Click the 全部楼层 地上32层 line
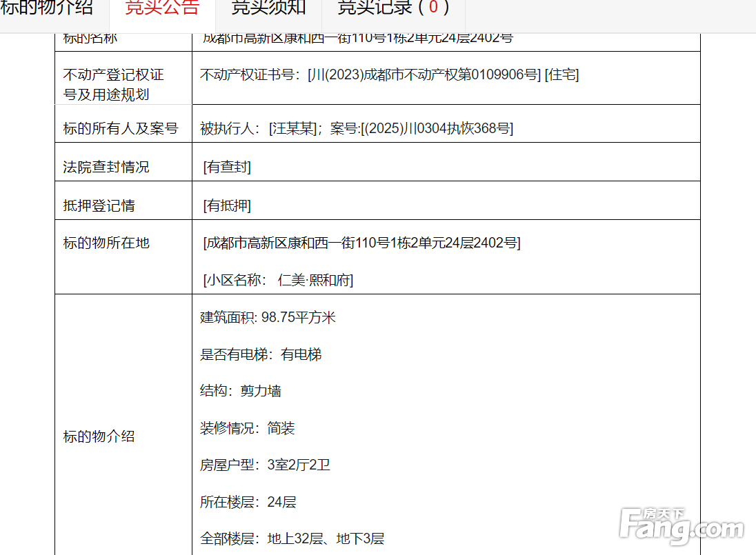The width and height of the screenshot is (756, 555). tap(292, 538)
